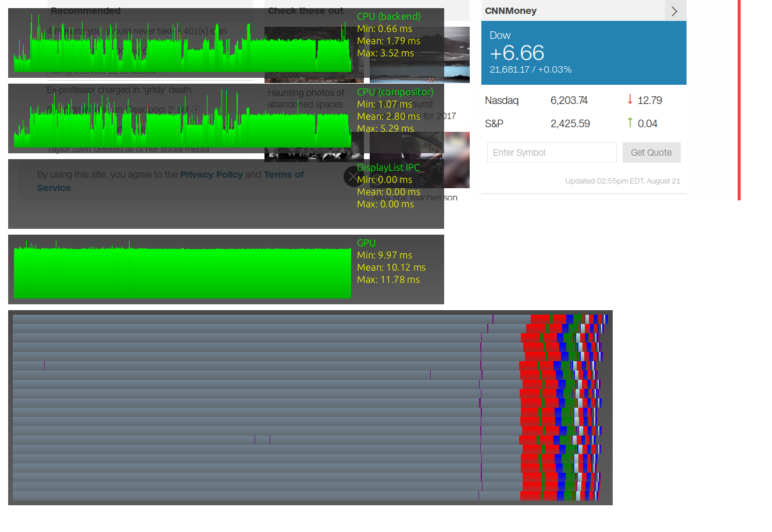Select the blue Dow +6.66 tile
The width and height of the screenshot is (772, 532).
coord(584,52)
